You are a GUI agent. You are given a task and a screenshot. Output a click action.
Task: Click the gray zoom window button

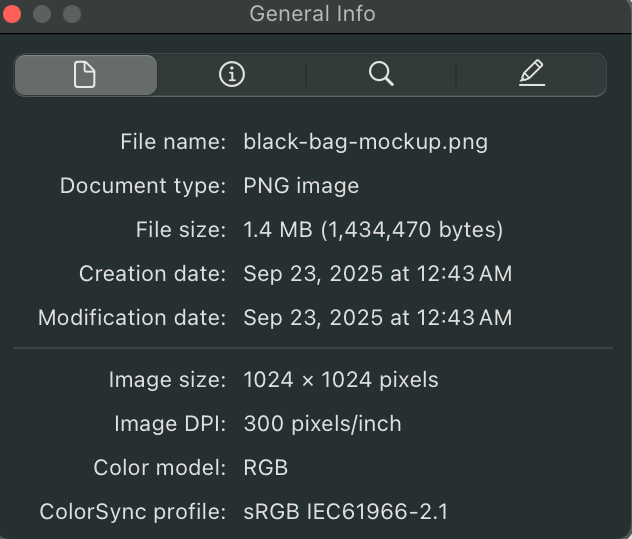tap(71, 14)
